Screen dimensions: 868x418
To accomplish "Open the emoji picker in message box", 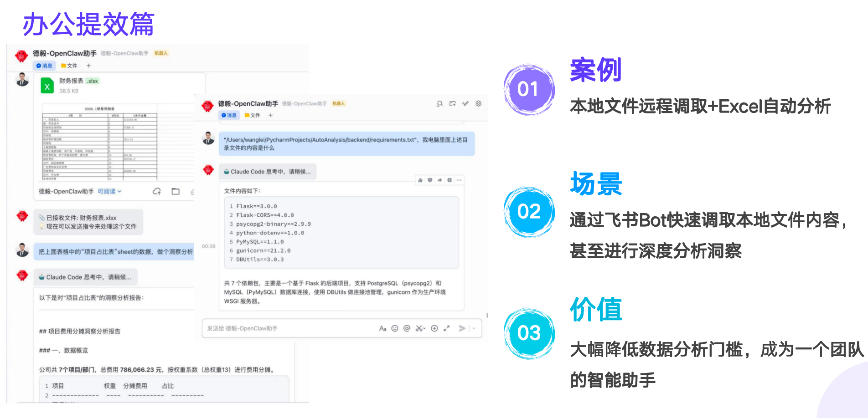I will coord(395,328).
